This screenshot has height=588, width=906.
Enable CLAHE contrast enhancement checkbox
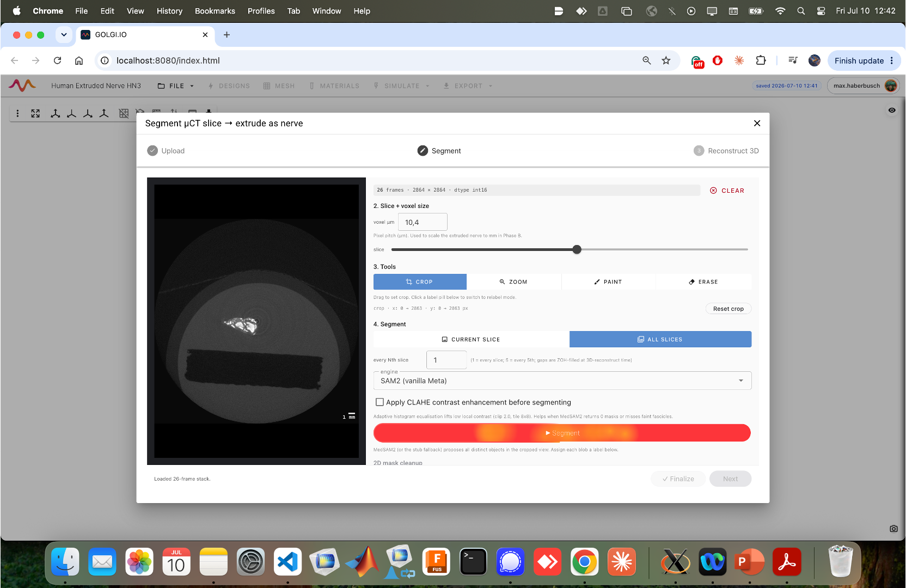pos(380,402)
